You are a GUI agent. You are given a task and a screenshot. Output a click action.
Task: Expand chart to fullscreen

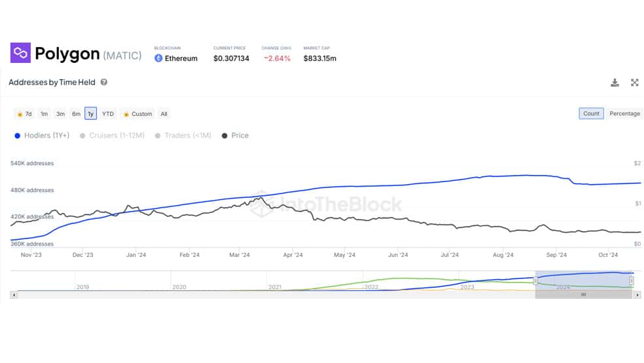635,83
